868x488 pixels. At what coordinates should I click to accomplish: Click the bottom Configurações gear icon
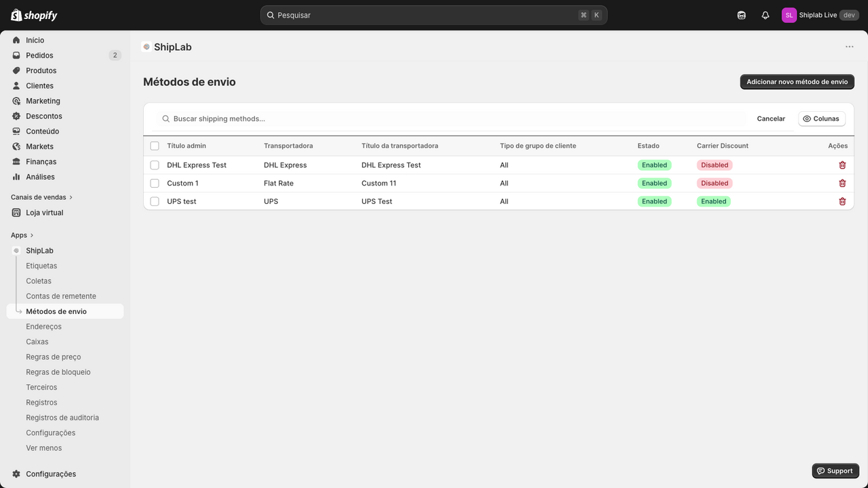[16, 474]
